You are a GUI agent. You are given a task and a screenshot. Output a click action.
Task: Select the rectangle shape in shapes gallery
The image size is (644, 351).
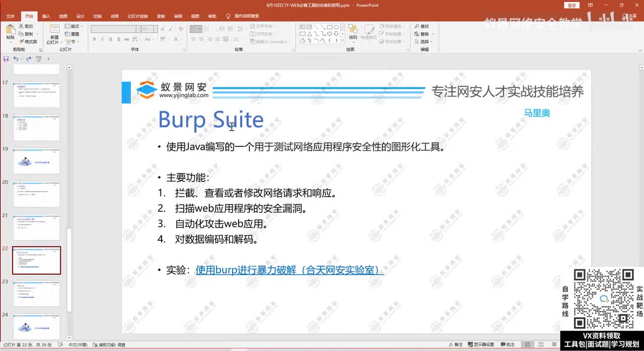pyautogui.click(x=329, y=27)
